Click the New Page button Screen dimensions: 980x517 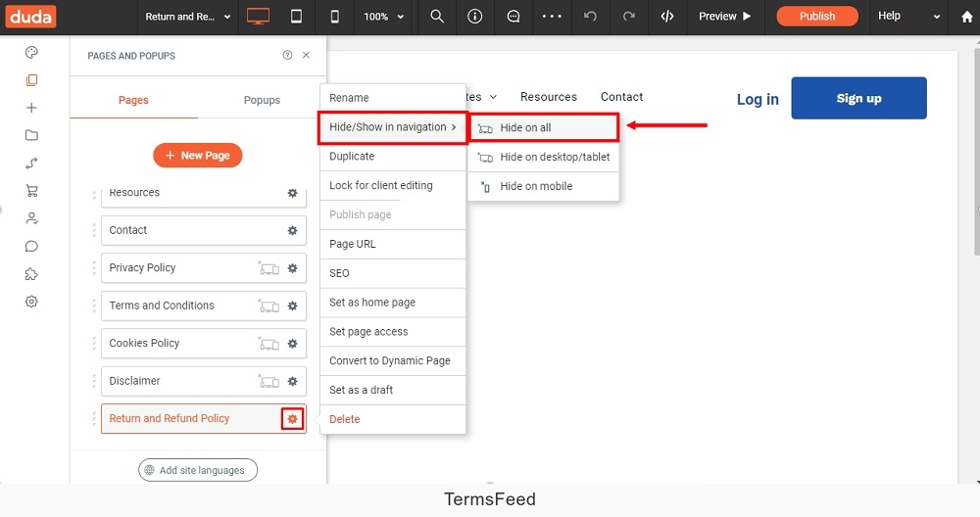pos(198,156)
